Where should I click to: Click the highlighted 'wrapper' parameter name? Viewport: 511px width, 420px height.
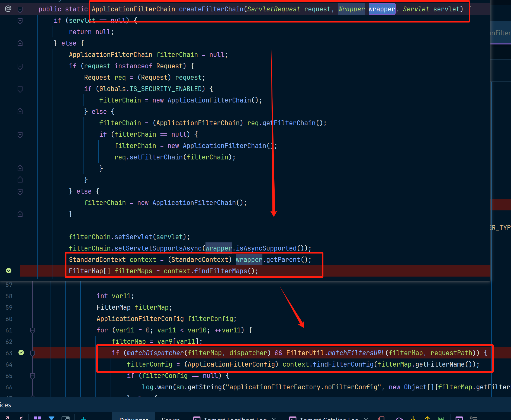pyautogui.click(x=382, y=9)
